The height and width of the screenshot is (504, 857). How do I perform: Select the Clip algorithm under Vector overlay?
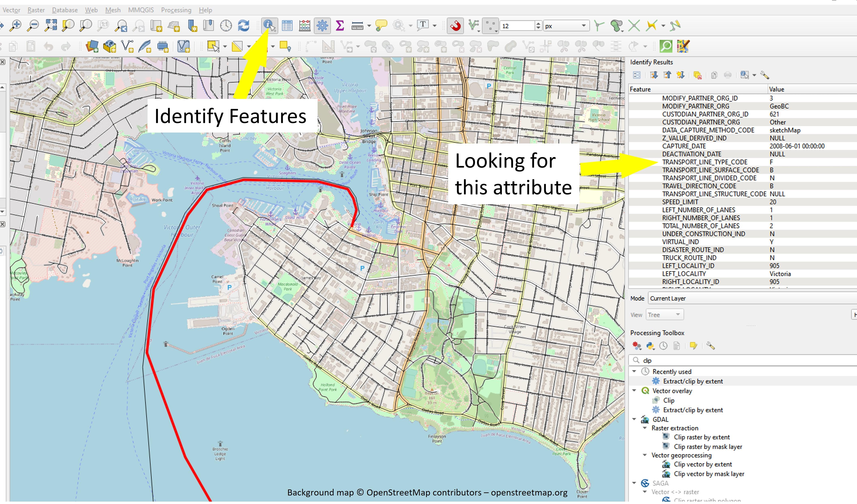tap(668, 400)
